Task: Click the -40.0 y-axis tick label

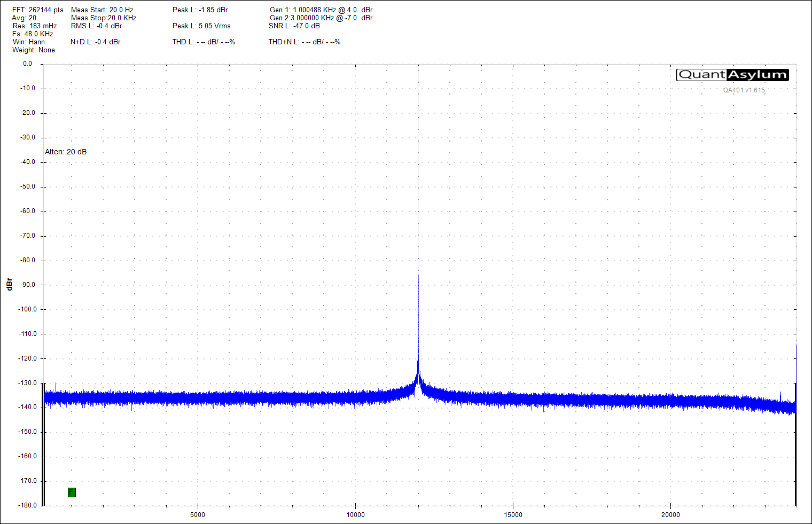Action: [x=28, y=162]
